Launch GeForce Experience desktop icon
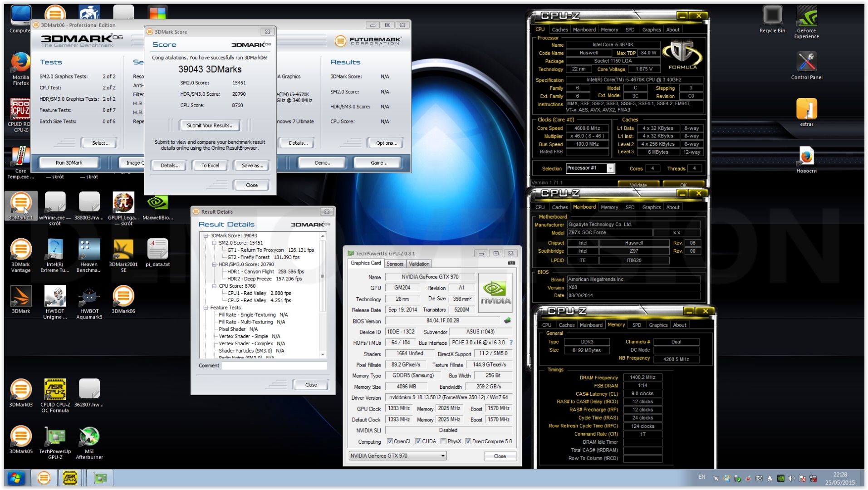Viewport: 868px width, 490px height. (806, 22)
